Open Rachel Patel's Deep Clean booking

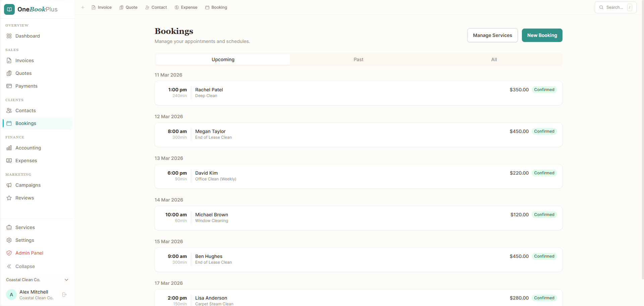358,93
